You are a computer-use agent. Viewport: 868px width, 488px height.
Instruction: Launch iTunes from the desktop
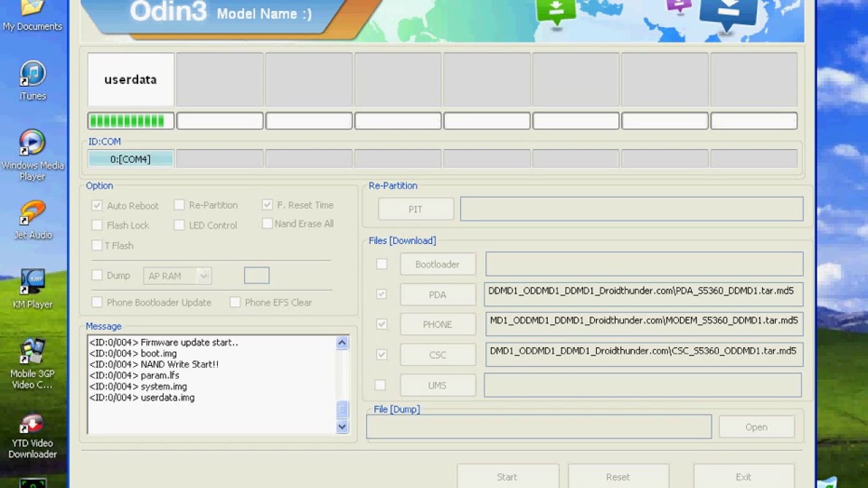click(33, 81)
